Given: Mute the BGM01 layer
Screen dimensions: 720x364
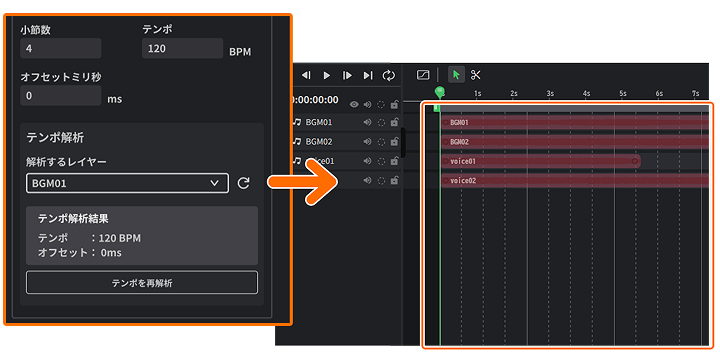Looking at the screenshot, I should pyautogui.click(x=367, y=123).
